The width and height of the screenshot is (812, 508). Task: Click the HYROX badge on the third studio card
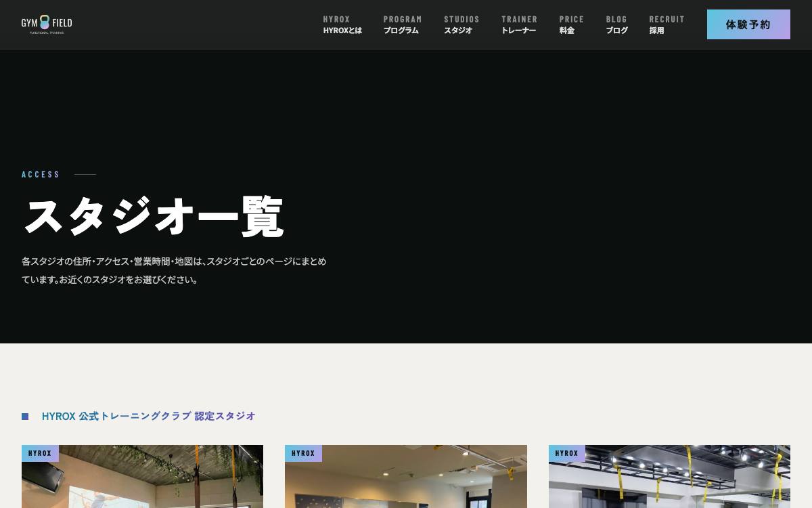coord(567,453)
